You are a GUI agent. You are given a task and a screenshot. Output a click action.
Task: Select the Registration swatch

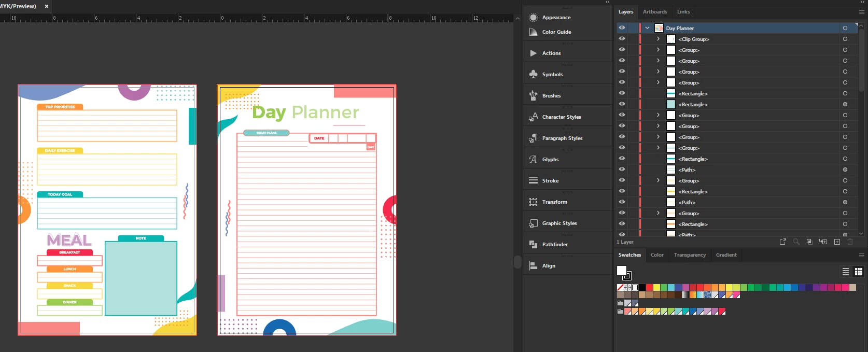627,287
